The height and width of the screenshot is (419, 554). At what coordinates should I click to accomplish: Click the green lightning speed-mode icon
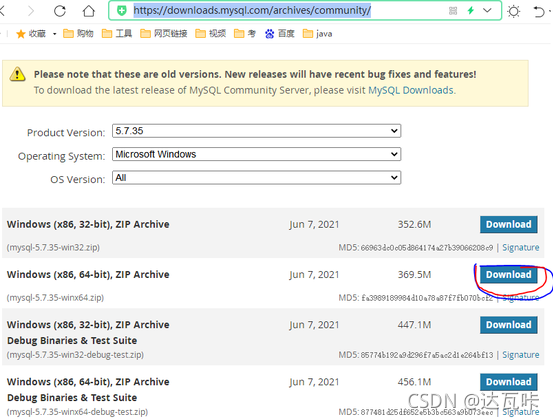471,10
